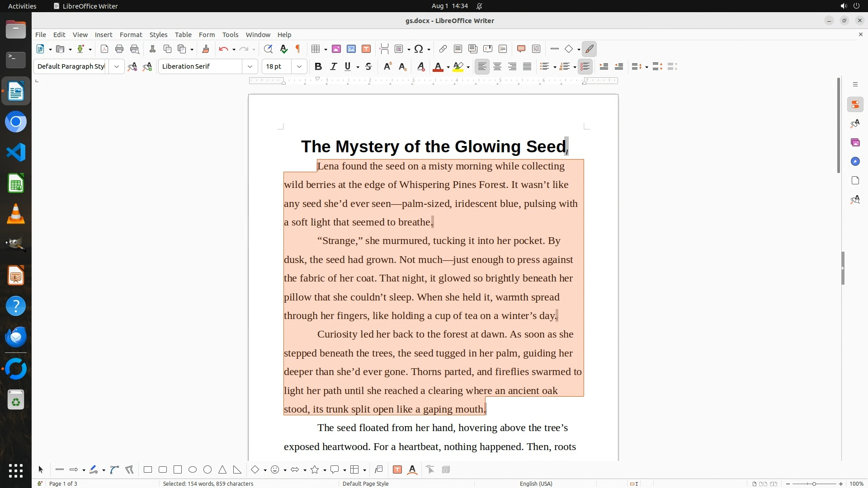Select the Ellipse drawing tool

(x=193, y=470)
